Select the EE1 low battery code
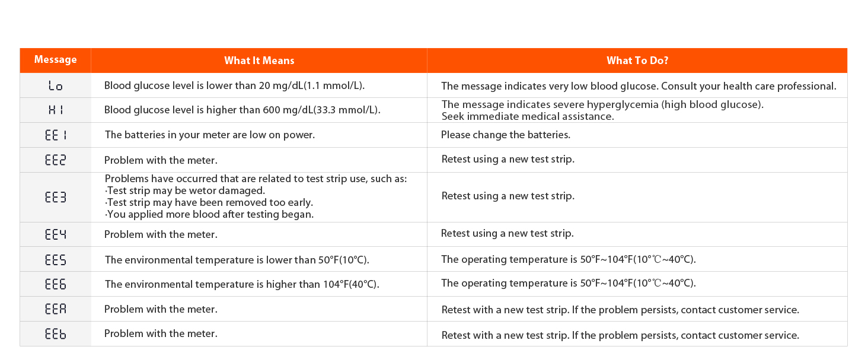 (x=55, y=135)
